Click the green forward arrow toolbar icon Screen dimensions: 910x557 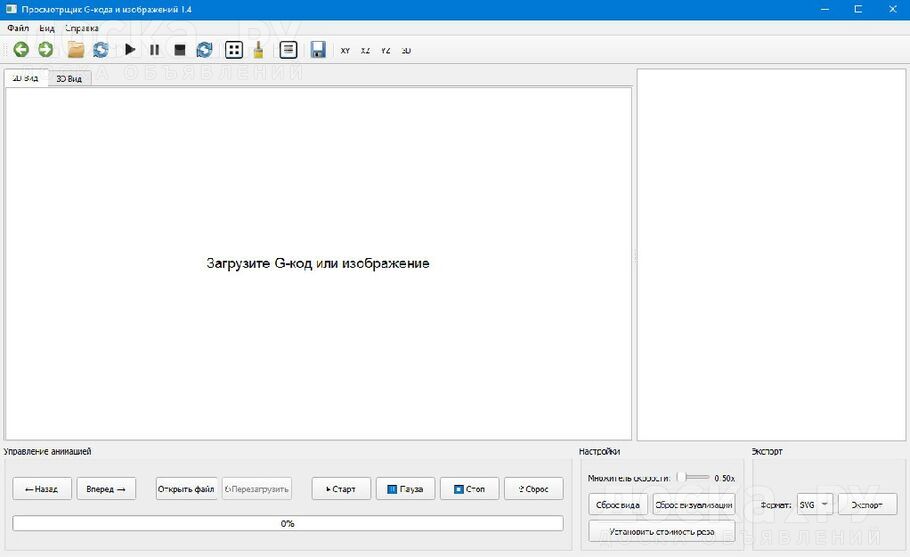(x=45, y=49)
